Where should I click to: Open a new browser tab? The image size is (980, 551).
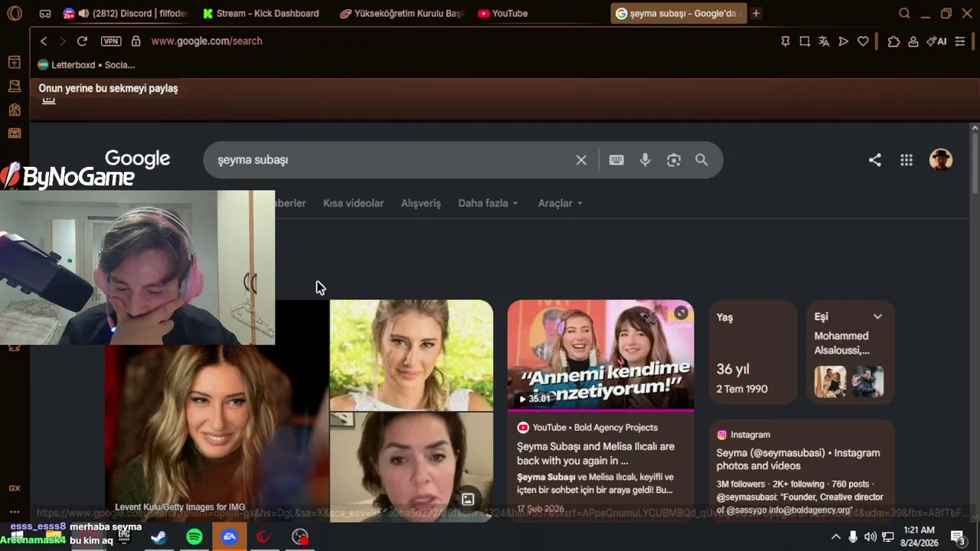(x=756, y=13)
